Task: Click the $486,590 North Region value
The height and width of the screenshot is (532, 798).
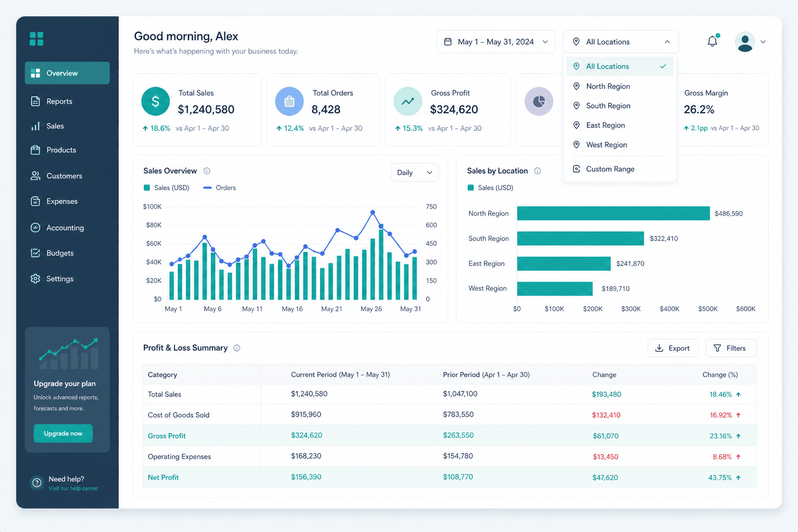Action: point(728,214)
